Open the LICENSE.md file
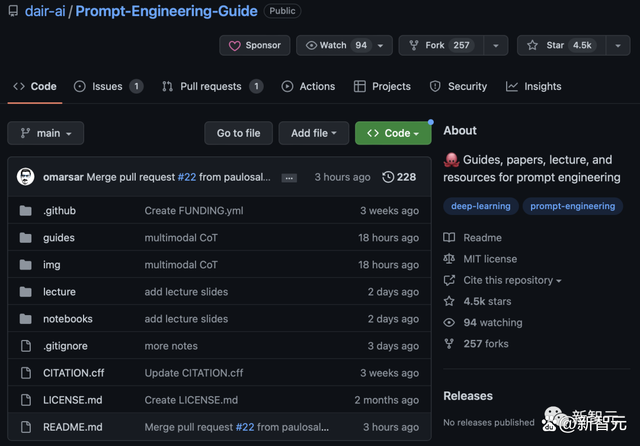Image resolution: width=640 pixels, height=446 pixels. [x=73, y=400]
